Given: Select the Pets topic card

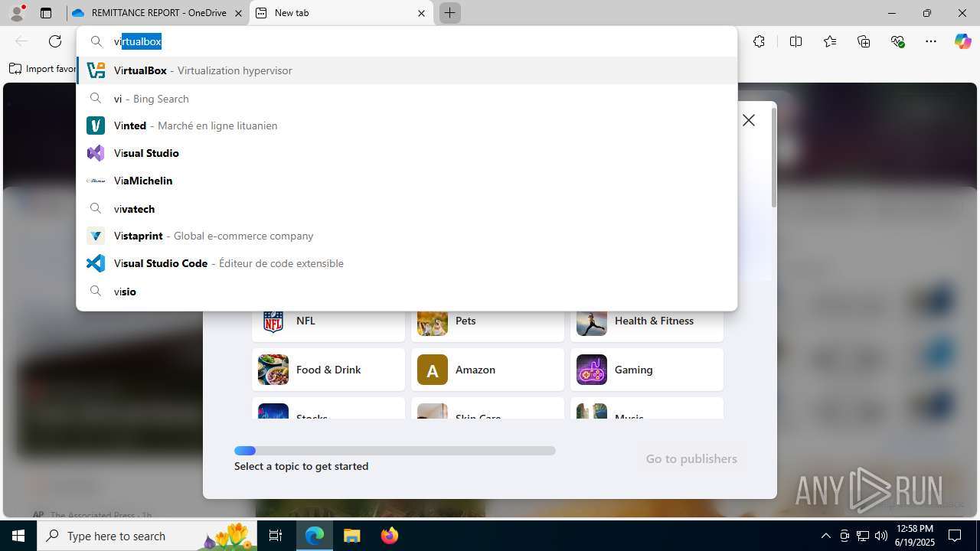Looking at the screenshot, I should pos(488,321).
